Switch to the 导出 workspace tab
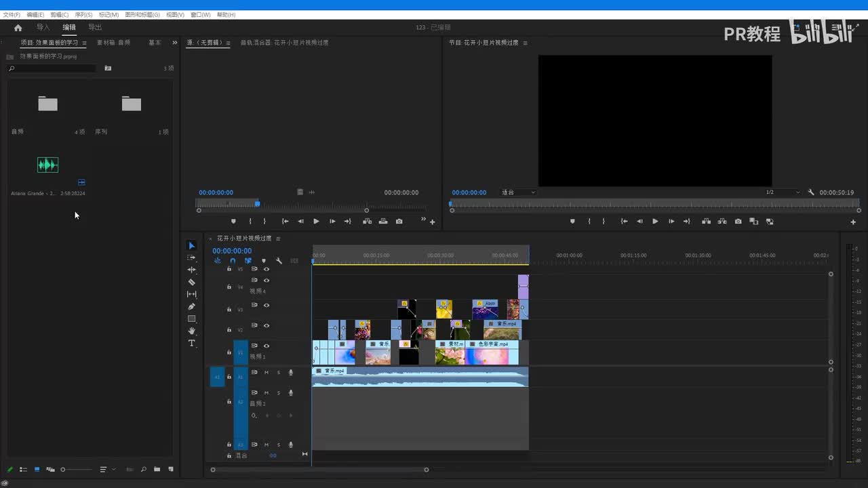The height and width of the screenshot is (488, 868). point(95,28)
